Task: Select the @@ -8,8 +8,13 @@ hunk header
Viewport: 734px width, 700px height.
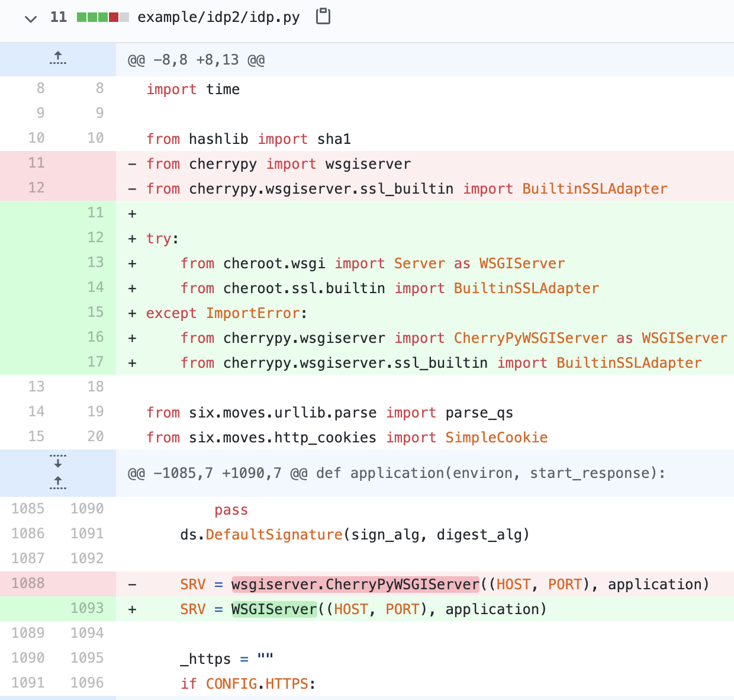Action: (197, 60)
